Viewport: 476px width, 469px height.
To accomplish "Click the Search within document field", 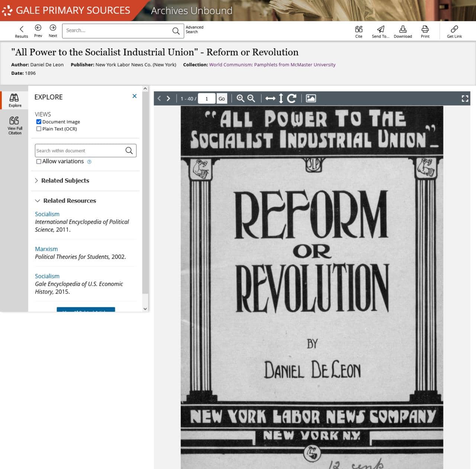I will [80, 151].
